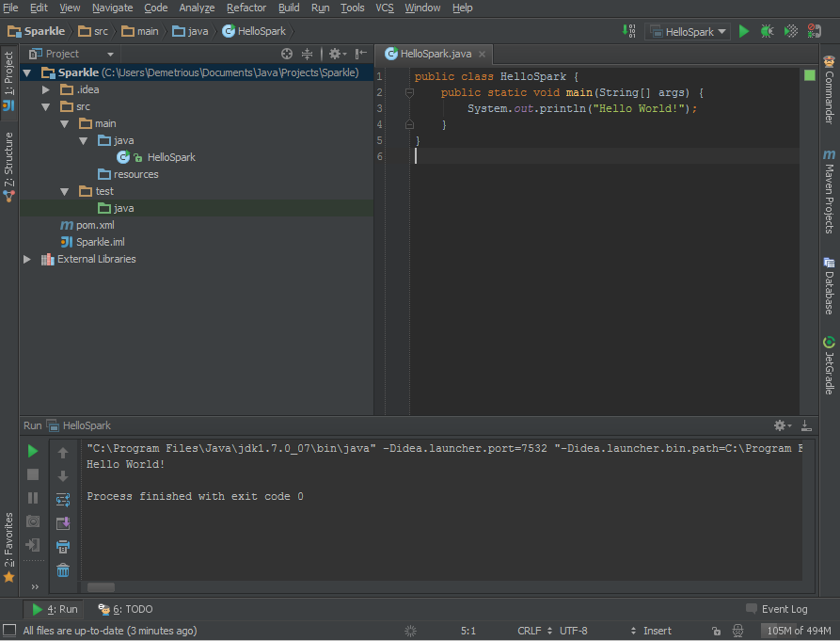
Task: Select pom.xml in the project tree
Action: (94, 225)
